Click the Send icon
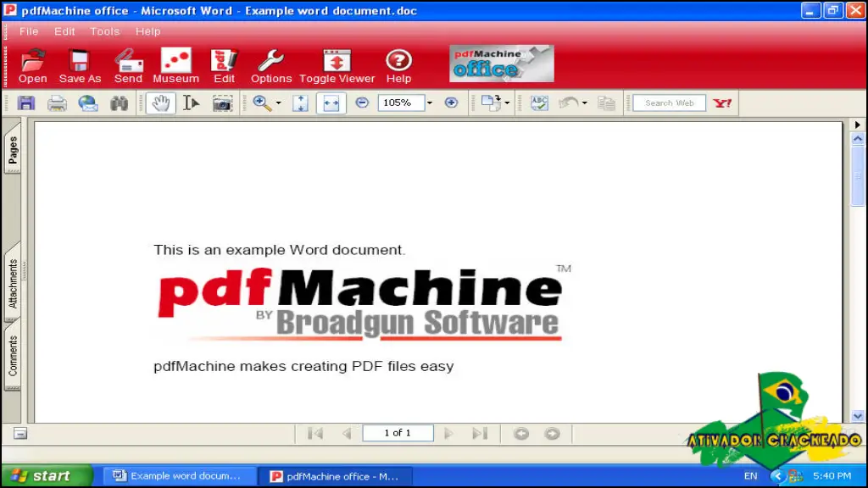868x488 pixels. [128, 66]
